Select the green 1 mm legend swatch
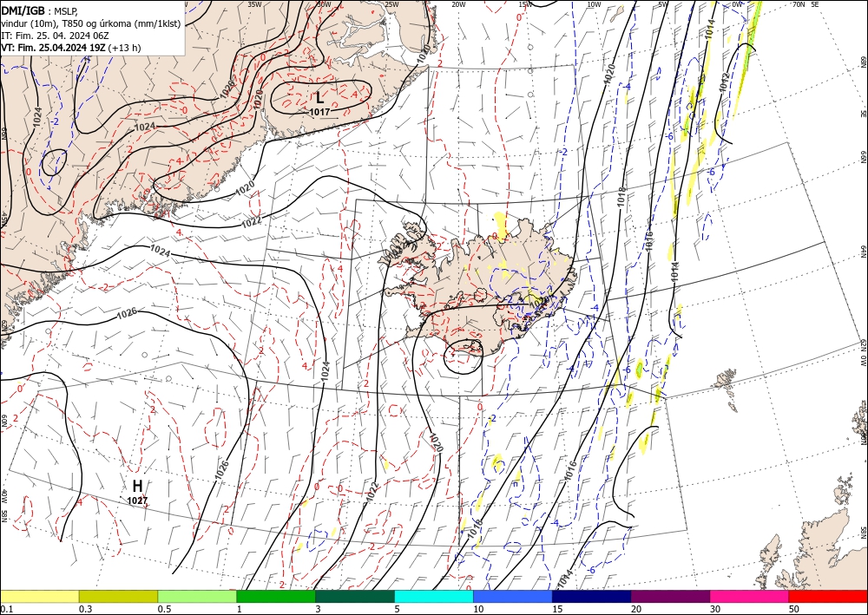868x615 pixels. (276, 596)
